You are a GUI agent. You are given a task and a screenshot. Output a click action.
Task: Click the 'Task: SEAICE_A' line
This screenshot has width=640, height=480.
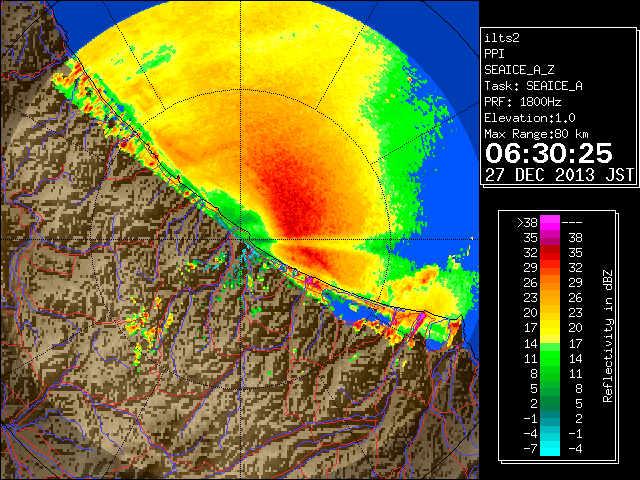click(x=533, y=86)
